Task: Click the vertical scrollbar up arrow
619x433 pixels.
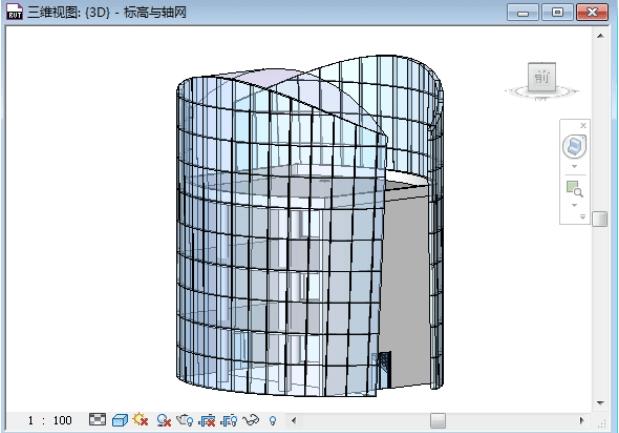Action: pyautogui.click(x=600, y=35)
